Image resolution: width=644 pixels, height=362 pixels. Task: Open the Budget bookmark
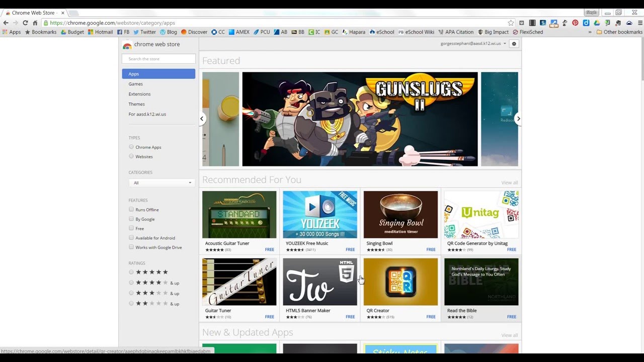pos(72,32)
